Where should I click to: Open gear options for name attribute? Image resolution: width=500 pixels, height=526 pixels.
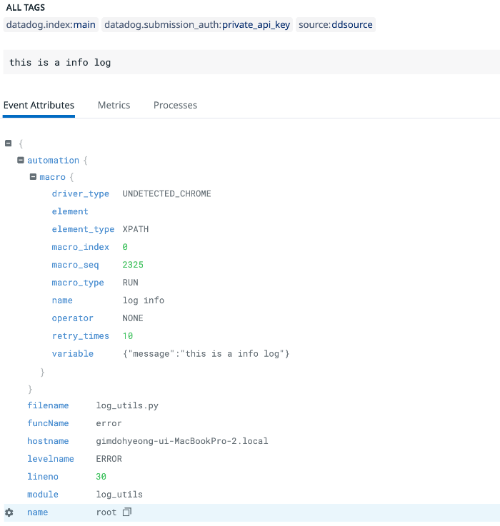point(9,512)
